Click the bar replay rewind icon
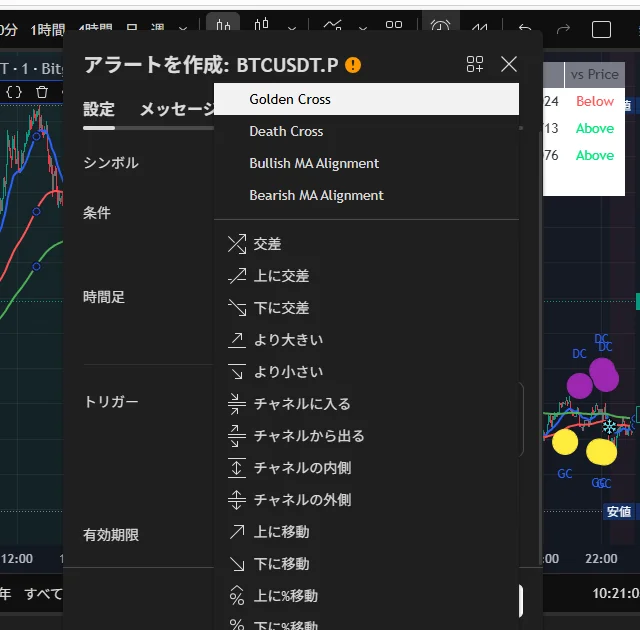The image size is (640, 630). click(x=481, y=26)
